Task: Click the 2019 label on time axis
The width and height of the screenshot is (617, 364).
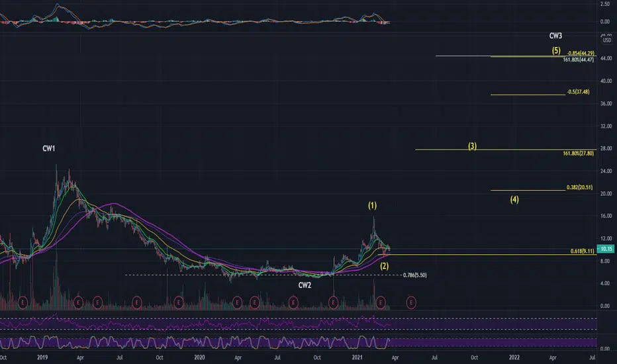Action: (42, 357)
